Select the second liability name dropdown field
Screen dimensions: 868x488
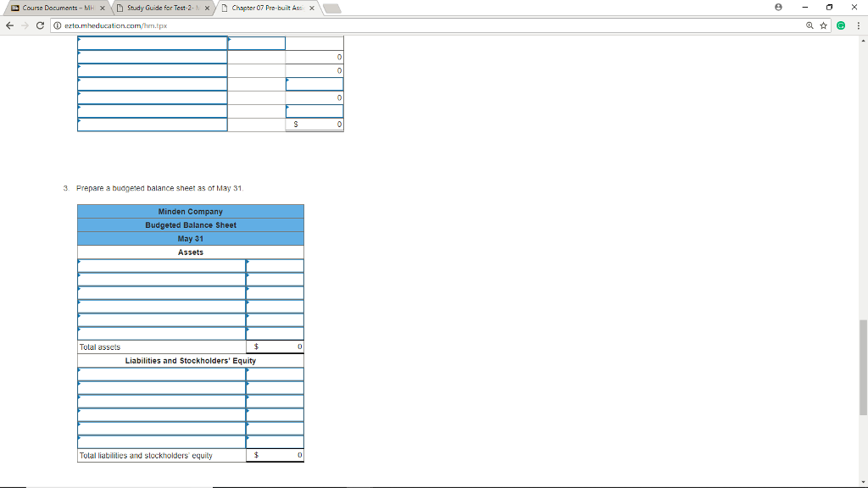[x=162, y=388]
